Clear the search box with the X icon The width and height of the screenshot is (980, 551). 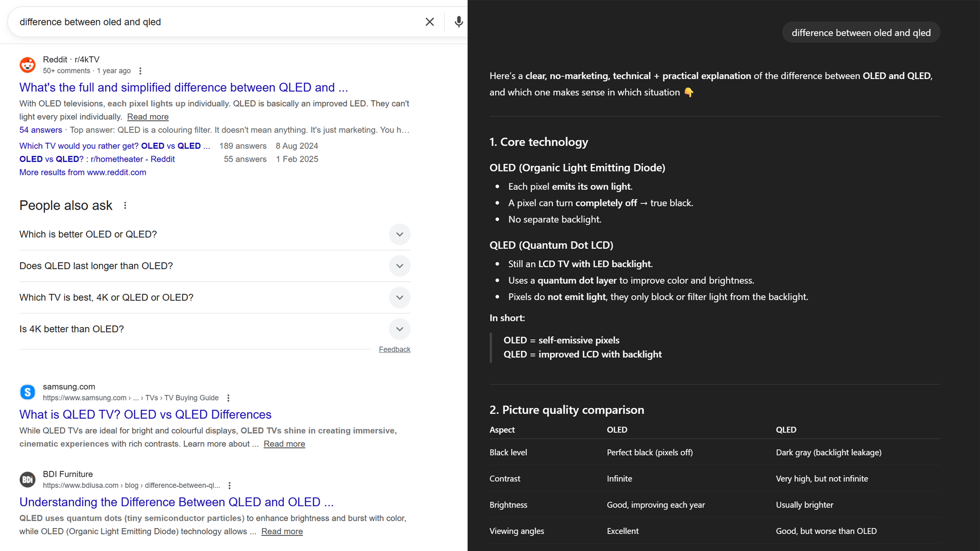pos(430,22)
